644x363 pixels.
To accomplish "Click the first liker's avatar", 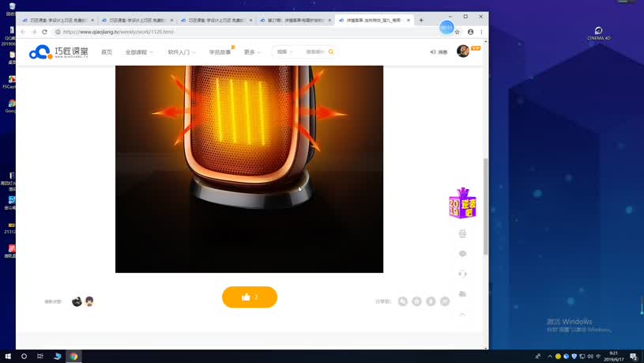I will 77,301.
